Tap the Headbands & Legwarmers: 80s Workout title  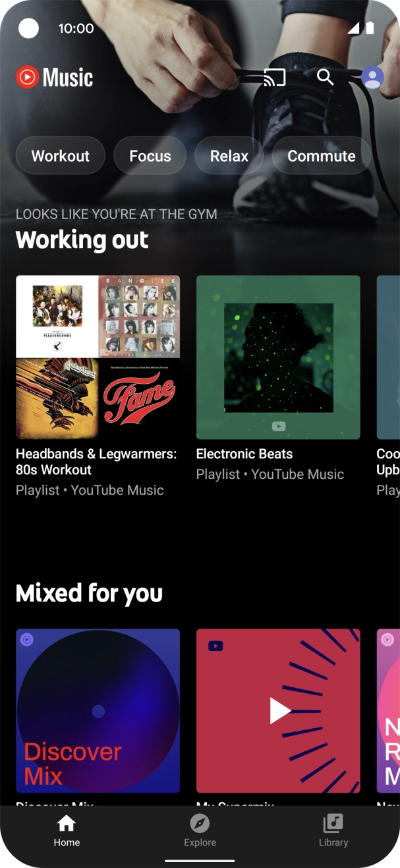coord(96,462)
